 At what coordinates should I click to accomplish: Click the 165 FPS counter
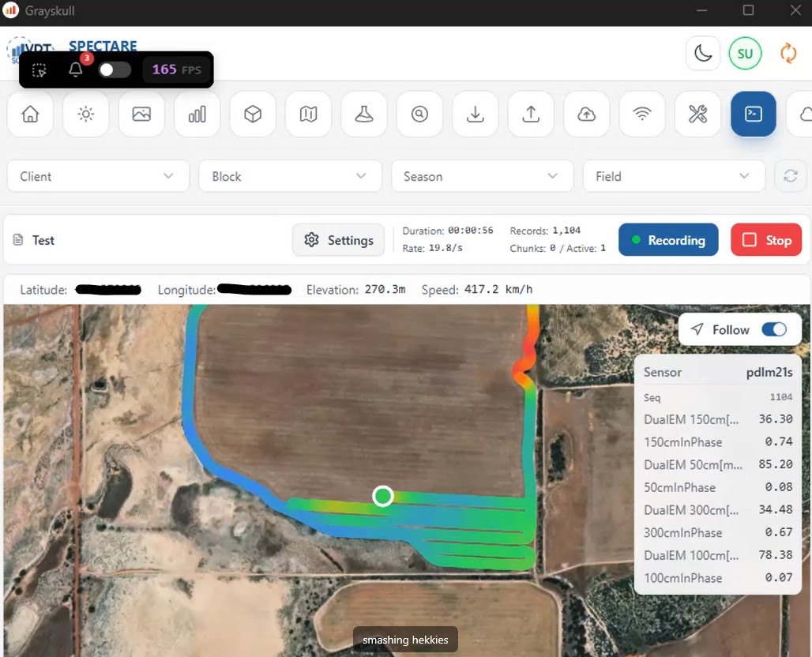point(176,69)
